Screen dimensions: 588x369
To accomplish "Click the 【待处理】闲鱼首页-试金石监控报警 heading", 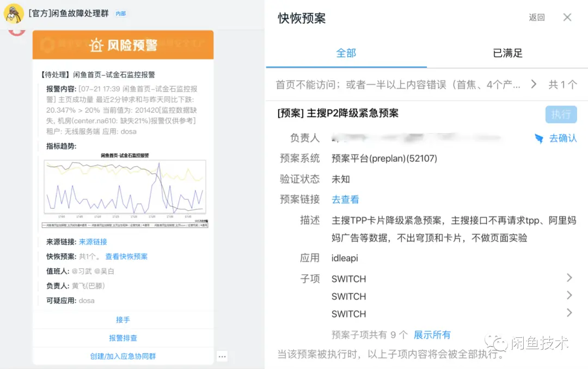I will click(x=97, y=74).
